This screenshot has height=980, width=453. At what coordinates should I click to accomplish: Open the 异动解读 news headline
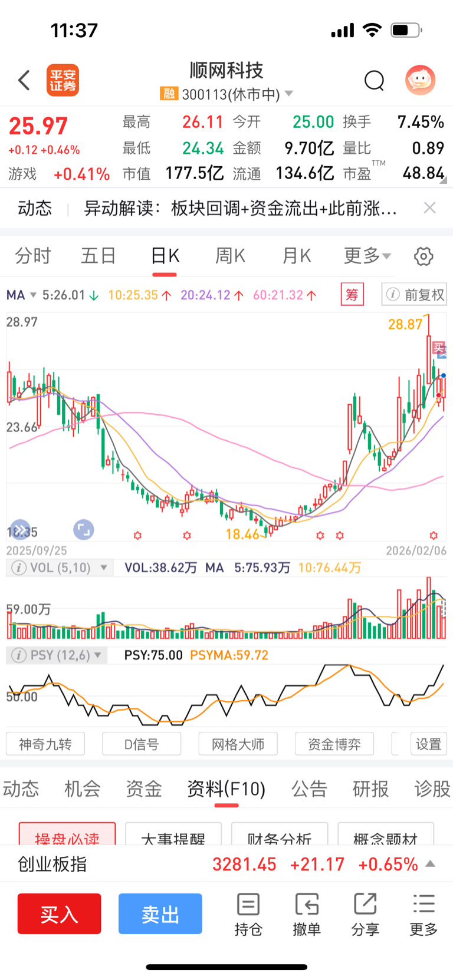(240, 208)
